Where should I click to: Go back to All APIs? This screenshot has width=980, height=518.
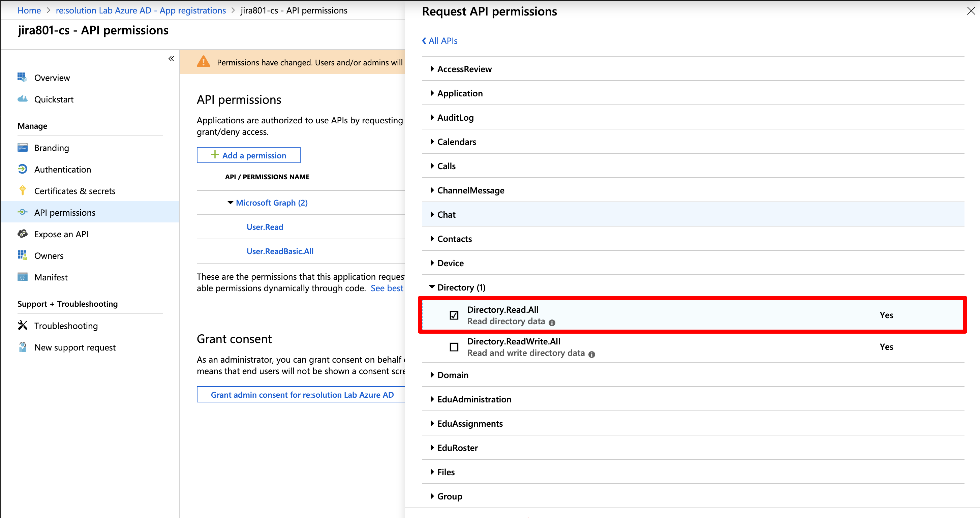tap(440, 41)
